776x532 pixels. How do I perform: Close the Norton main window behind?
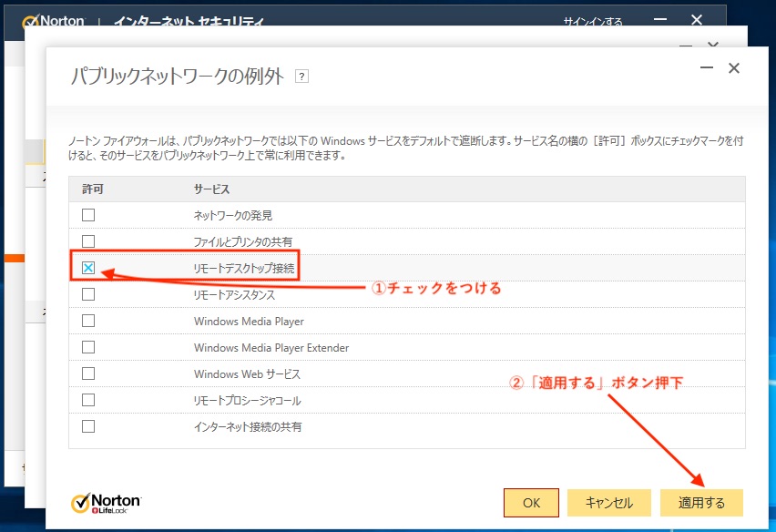(697, 20)
